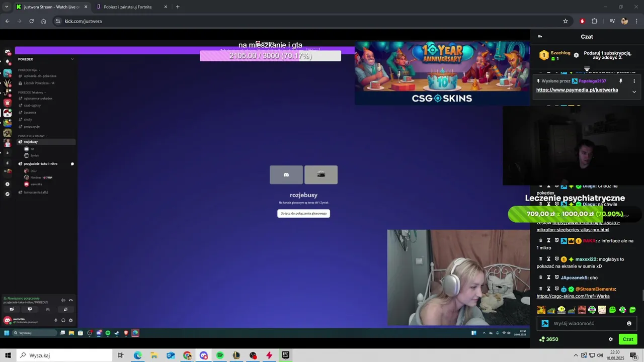Screen dimensions: 644x362
Task: Toggle deafen headphones in Discord's user panel
Action: coord(63,320)
